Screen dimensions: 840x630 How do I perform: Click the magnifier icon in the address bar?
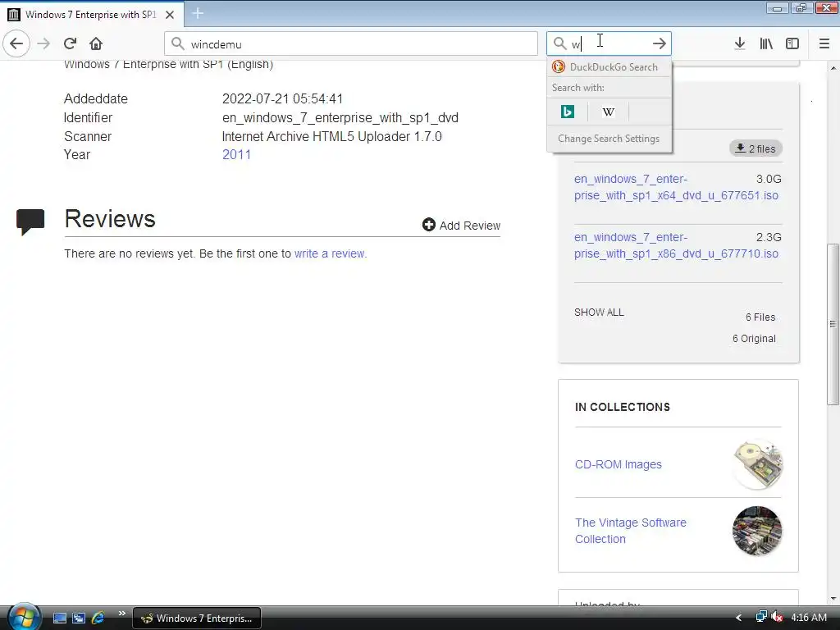point(178,43)
